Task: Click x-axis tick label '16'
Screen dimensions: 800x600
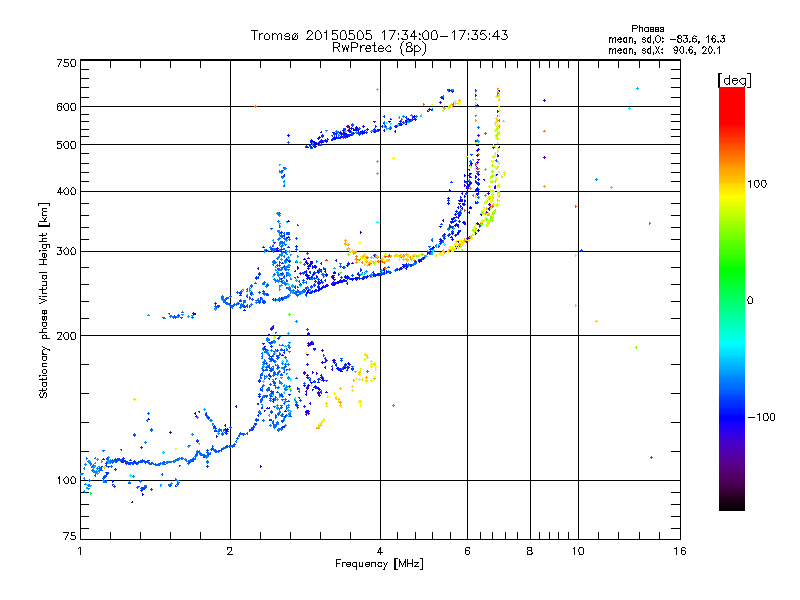Action: coord(680,551)
